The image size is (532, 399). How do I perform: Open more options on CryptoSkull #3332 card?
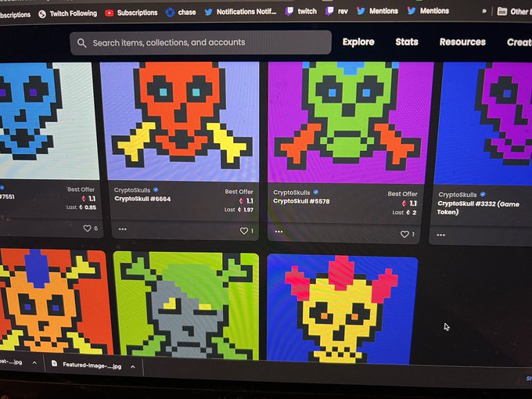pyautogui.click(x=440, y=235)
